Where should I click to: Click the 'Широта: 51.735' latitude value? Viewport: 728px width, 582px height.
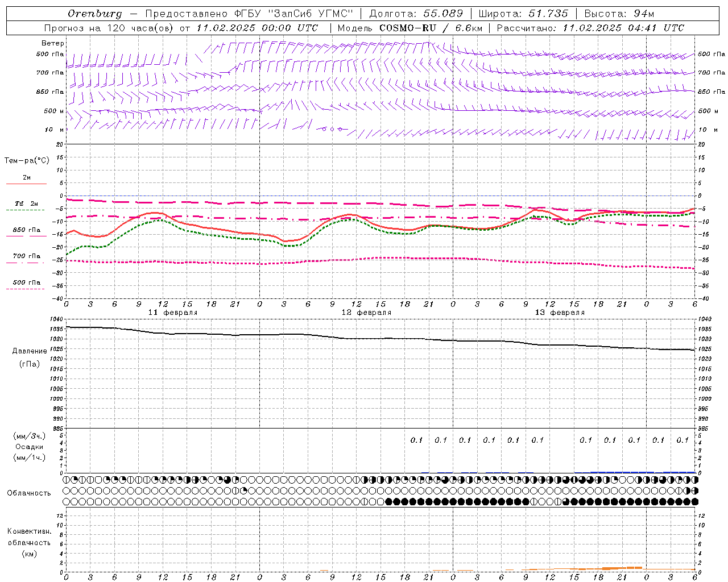pyautogui.click(x=524, y=14)
